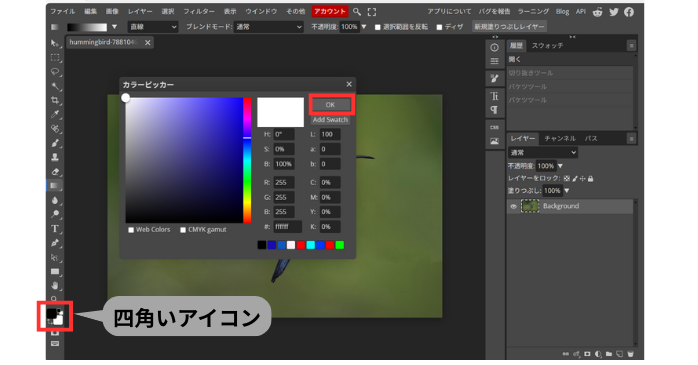Open the Properties sliders panel icon
This screenshot has width=698, height=365.
494,61
